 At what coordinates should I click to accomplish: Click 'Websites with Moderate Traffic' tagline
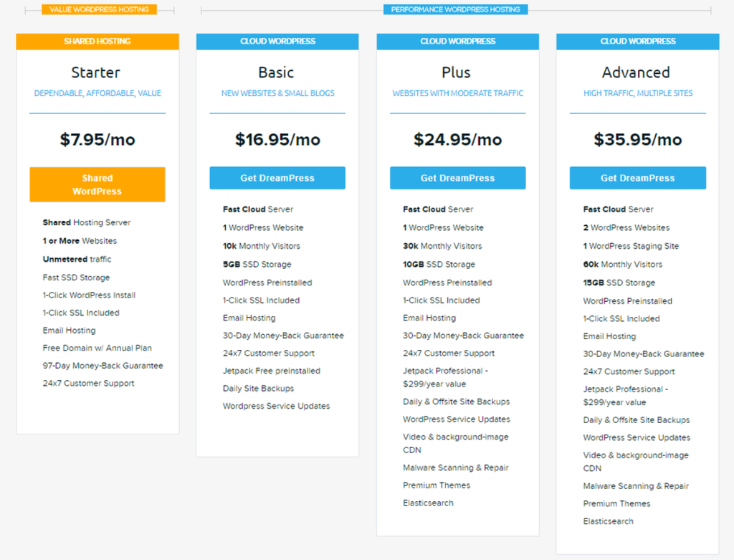458,93
